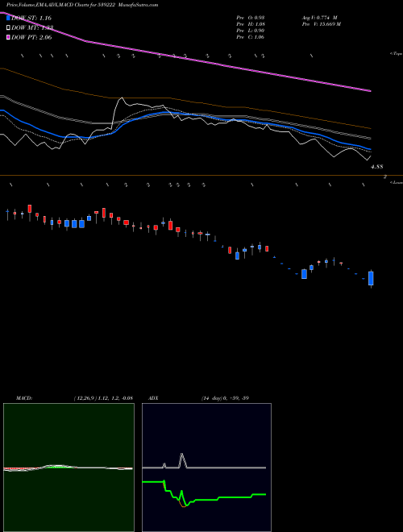The height and width of the screenshot is (532, 403).
Task: Click the 'Pre H: 1.08' high value
Action: (x=251, y=24)
